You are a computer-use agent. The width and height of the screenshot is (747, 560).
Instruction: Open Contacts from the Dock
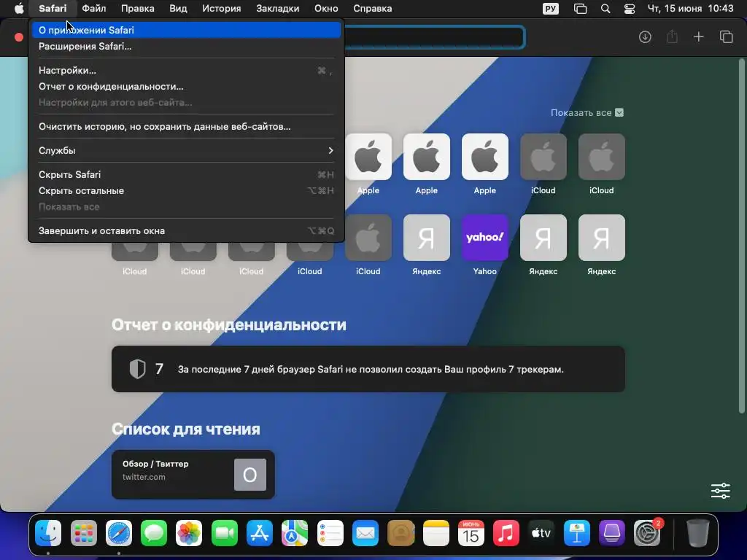point(400,533)
